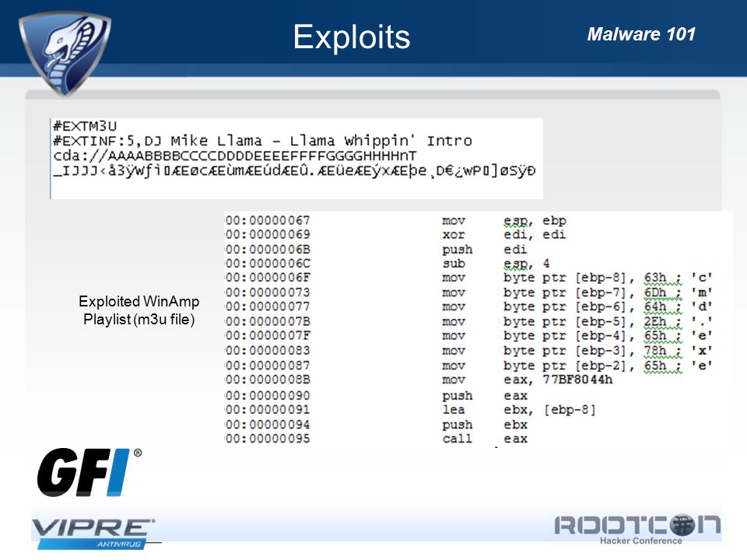Click address "00:0000007B"
Viewport: 747px width, 560px height.
click(268, 321)
